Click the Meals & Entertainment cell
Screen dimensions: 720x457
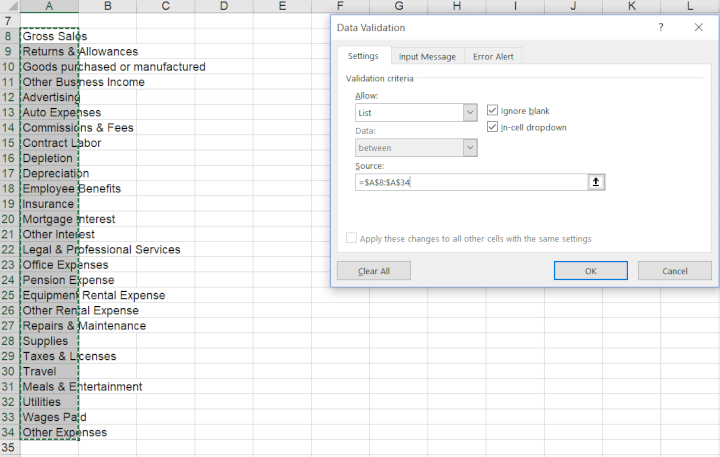pos(49,387)
